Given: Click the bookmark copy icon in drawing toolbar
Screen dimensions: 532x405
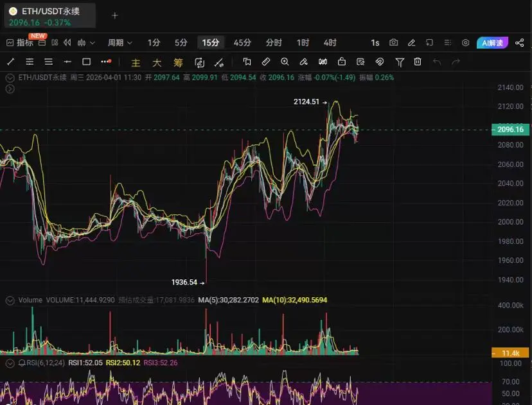Looking at the screenshot, I should coord(247,62).
